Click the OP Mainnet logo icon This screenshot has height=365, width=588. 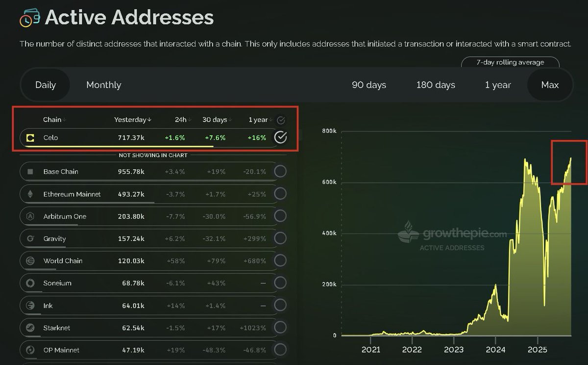[x=30, y=350]
